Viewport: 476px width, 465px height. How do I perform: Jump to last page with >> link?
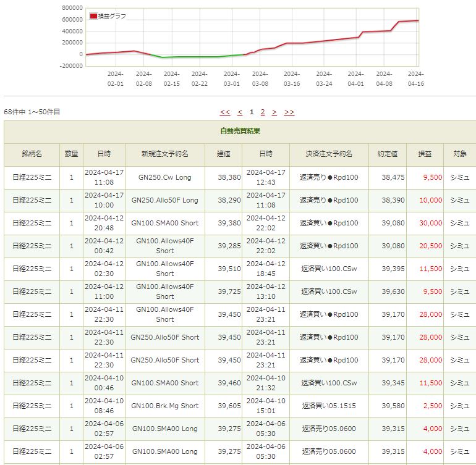click(289, 112)
